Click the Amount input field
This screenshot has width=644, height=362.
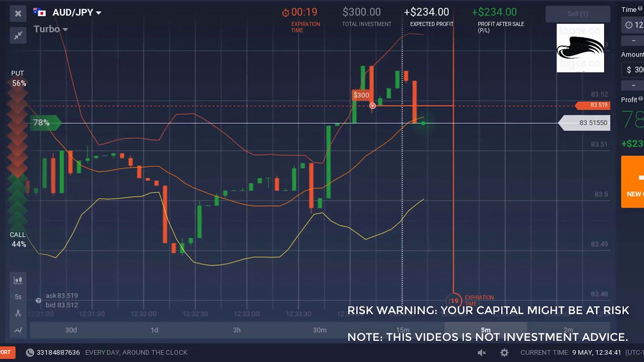click(x=633, y=70)
